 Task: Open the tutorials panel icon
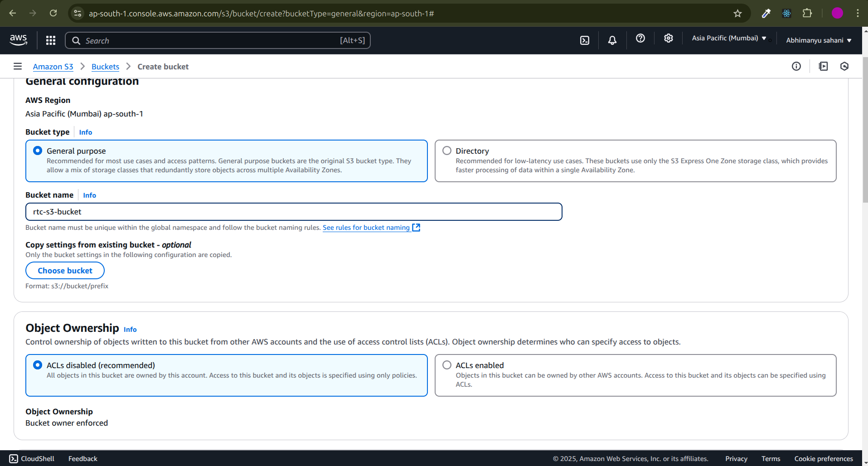(823, 66)
